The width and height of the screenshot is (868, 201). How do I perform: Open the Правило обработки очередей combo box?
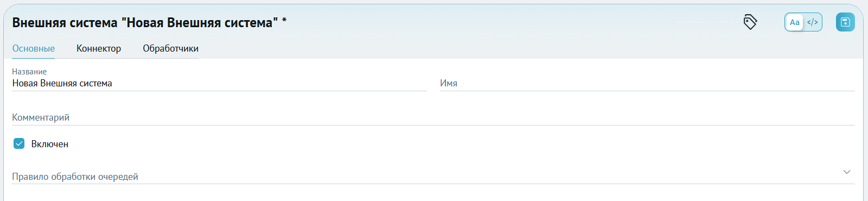(x=433, y=175)
